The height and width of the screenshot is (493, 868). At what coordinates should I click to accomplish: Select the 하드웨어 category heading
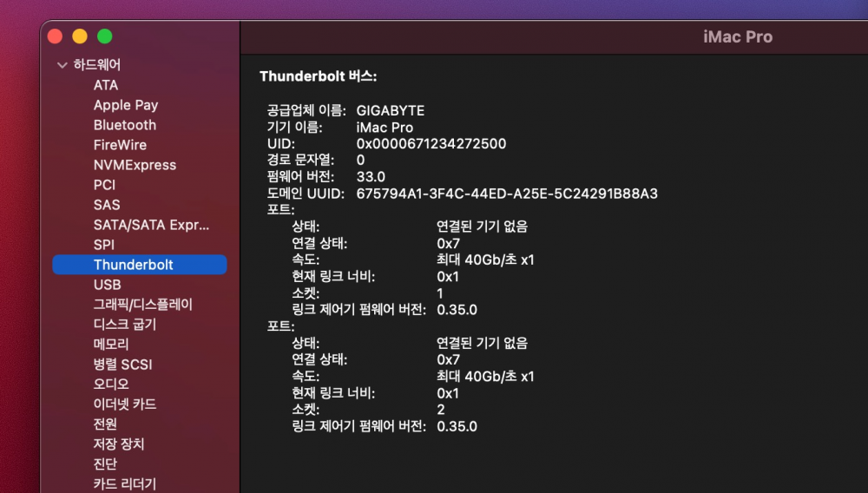(x=97, y=65)
